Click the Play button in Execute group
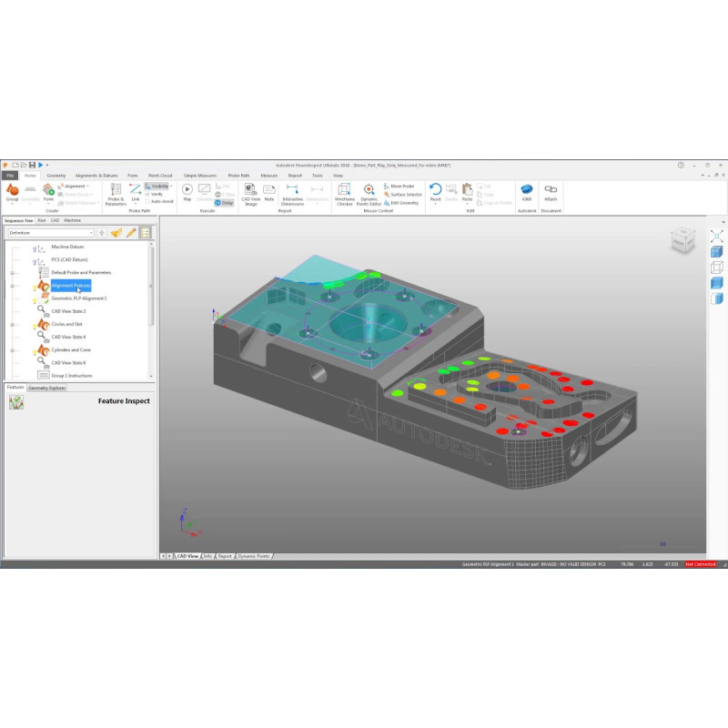The width and height of the screenshot is (728, 728). pyautogui.click(x=187, y=193)
